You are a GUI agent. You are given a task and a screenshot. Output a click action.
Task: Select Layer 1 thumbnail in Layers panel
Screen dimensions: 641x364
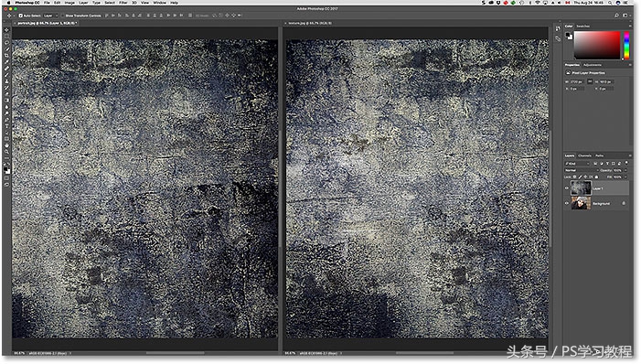point(581,188)
